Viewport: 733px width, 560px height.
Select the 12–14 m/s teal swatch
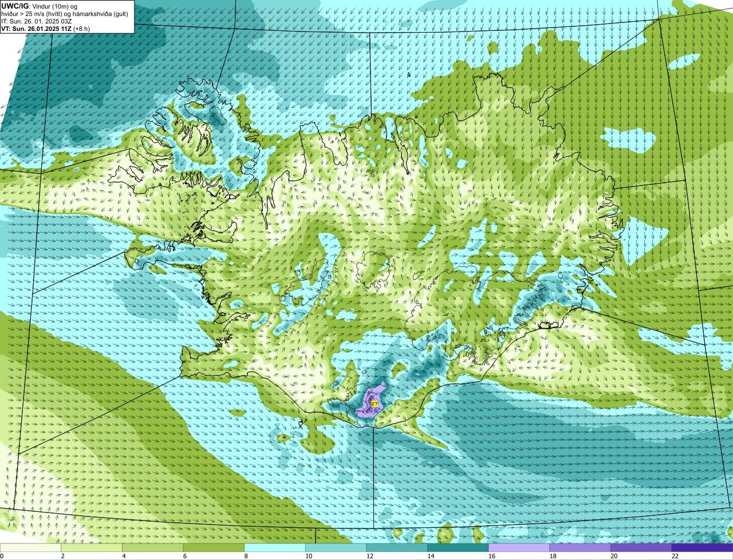[x=397, y=548]
